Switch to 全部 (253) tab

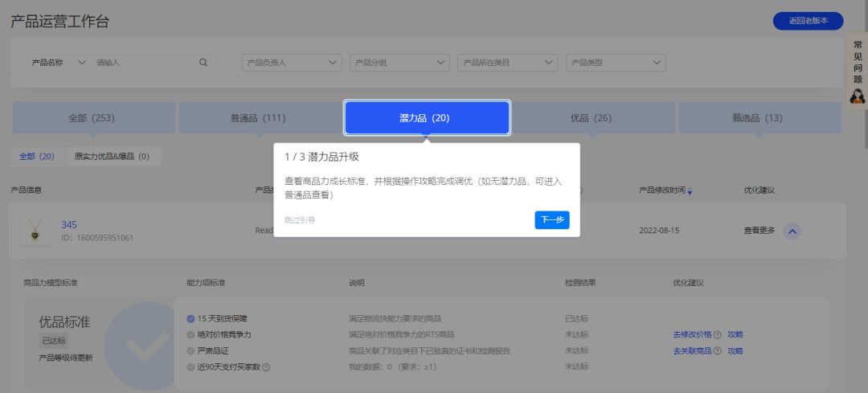point(93,118)
